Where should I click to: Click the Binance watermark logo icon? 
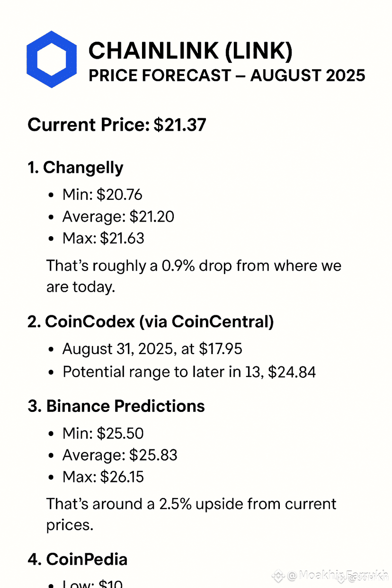278,576
